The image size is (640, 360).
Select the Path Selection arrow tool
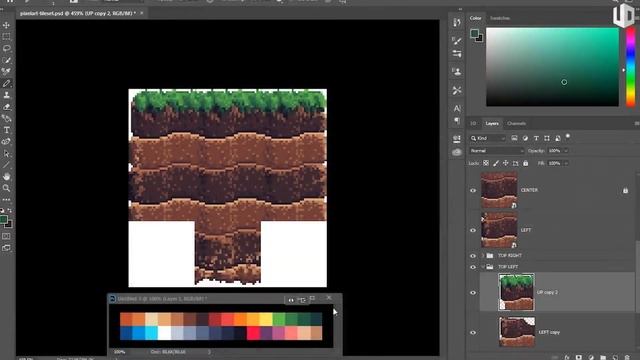(7, 154)
